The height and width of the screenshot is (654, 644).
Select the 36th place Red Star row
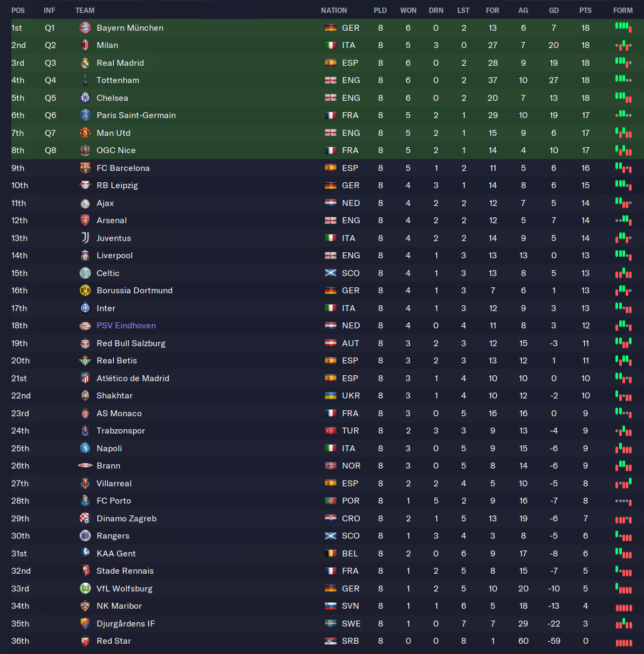click(x=216, y=641)
